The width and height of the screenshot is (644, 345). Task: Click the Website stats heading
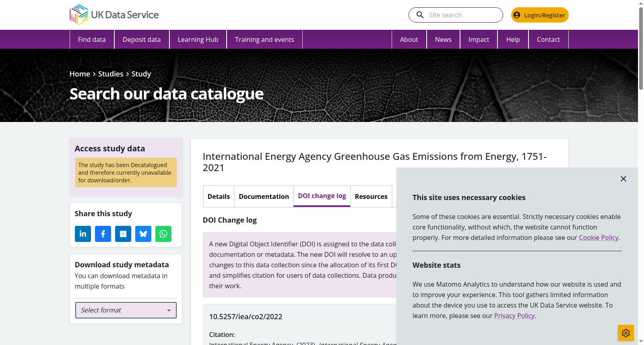pyautogui.click(x=436, y=265)
